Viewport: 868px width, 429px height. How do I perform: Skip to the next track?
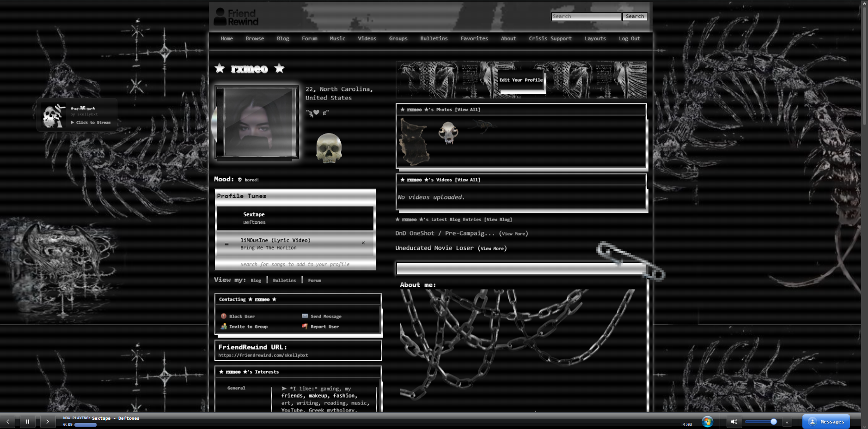tap(48, 422)
